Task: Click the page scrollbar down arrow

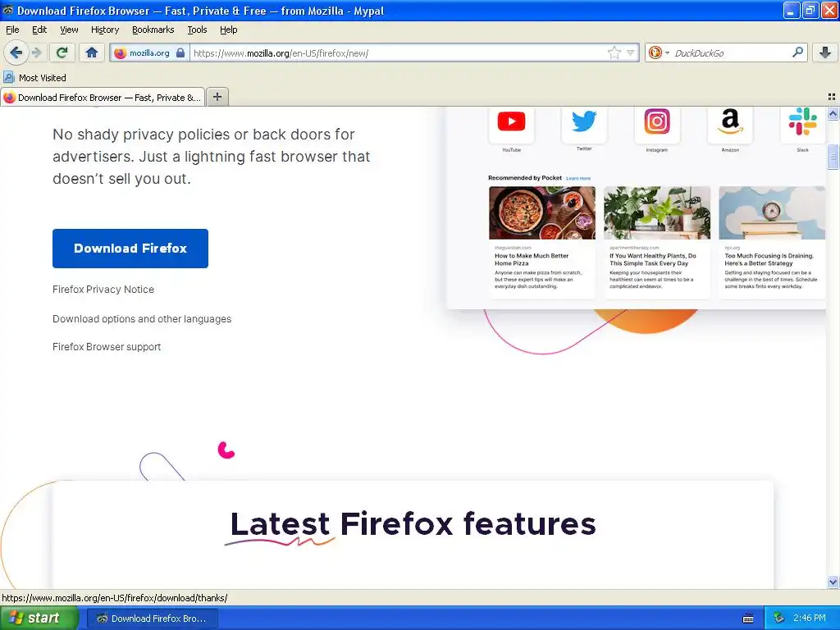Action: coord(833,582)
